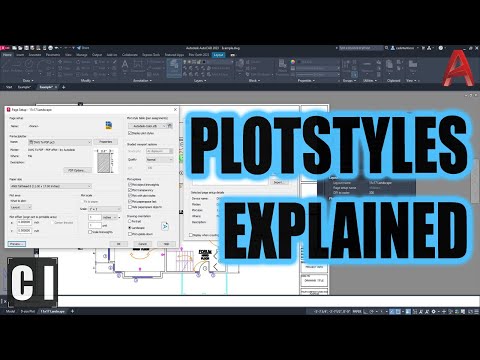480x360 pixels.
Task: Click the Share icon in the quick access toolbar
Action: (x=79, y=48)
